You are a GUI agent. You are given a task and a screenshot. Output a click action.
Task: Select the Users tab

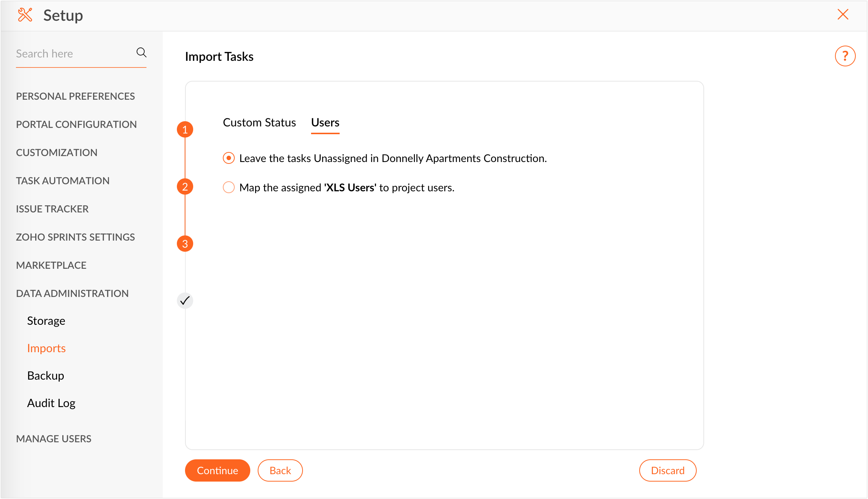(x=325, y=123)
